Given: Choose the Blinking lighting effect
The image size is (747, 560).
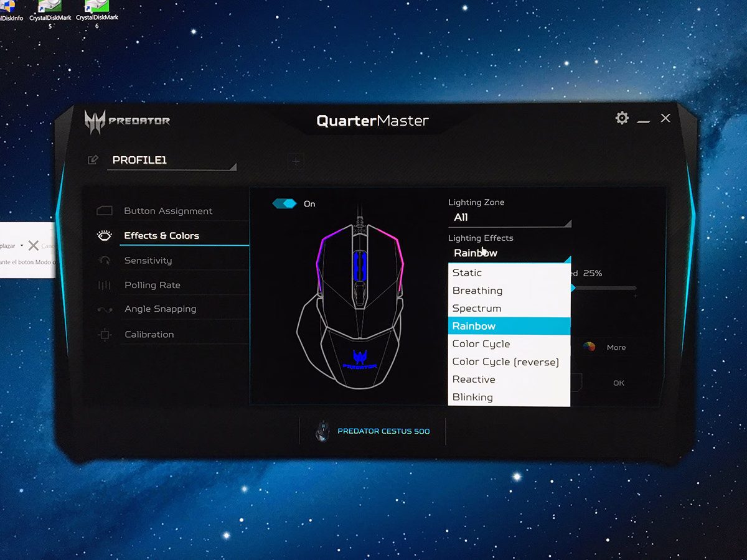Looking at the screenshot, I should [509, 397].
